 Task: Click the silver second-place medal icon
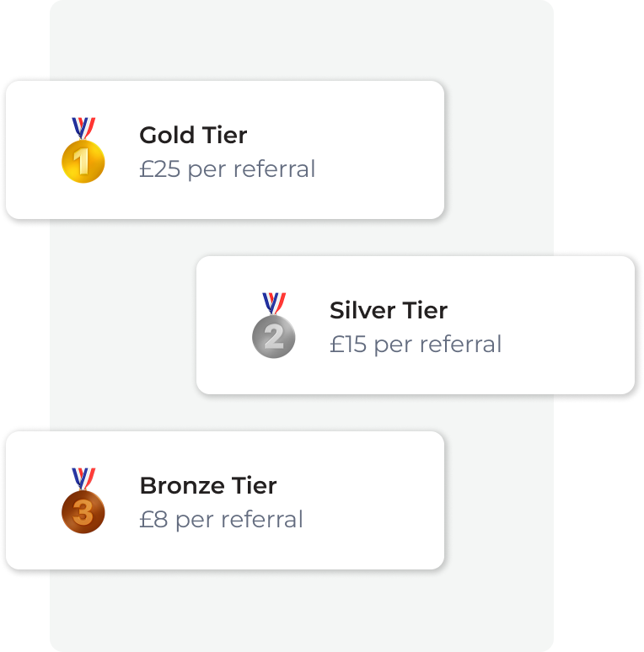click(x=274, y=325)
